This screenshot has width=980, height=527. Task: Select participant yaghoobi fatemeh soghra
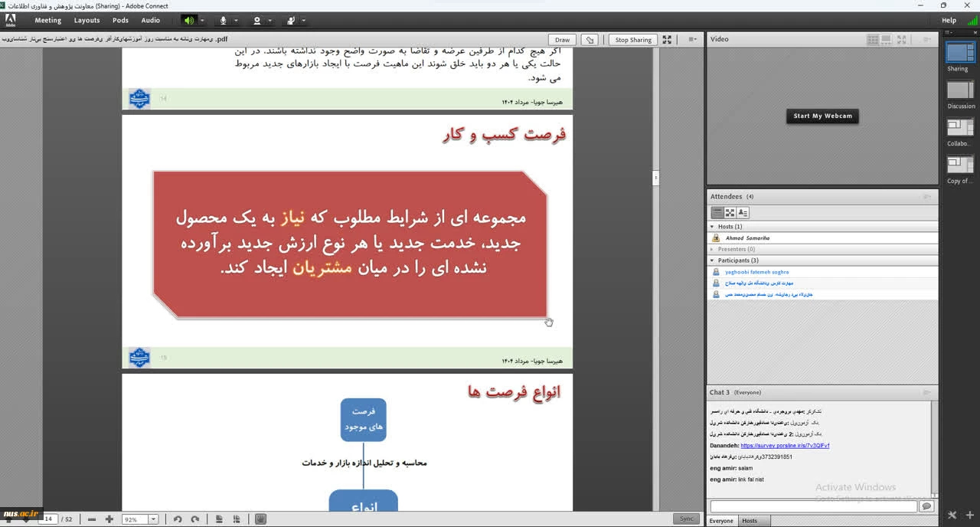point(823,272)
